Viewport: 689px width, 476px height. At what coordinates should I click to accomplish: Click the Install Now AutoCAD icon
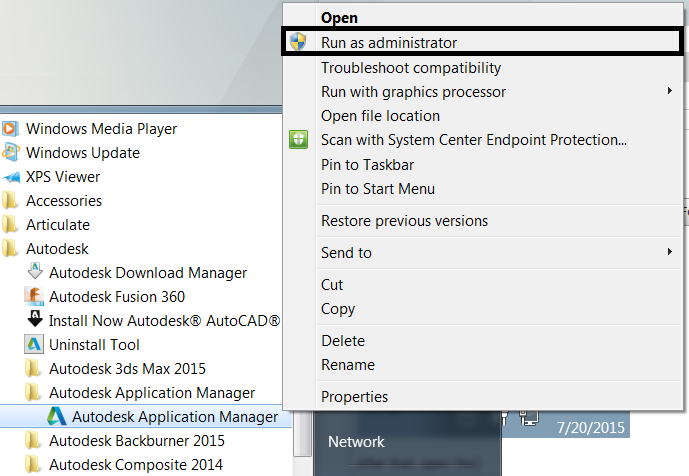(x=34, y=321)
